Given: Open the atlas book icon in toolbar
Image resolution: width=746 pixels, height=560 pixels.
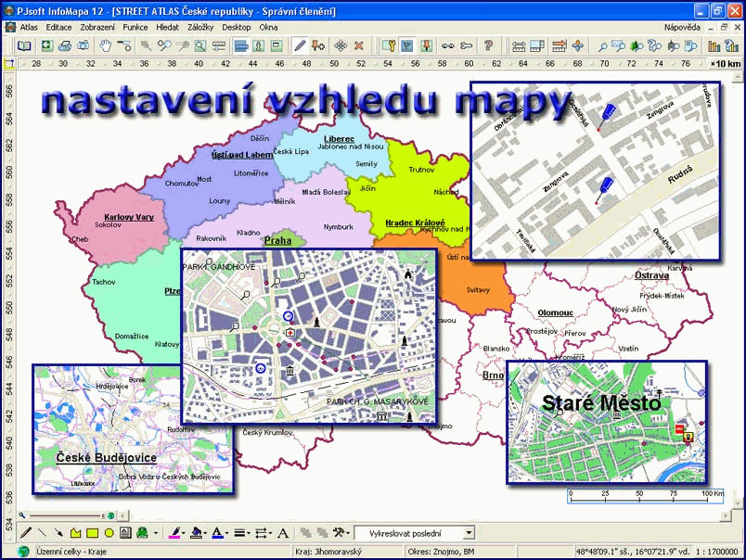Looking at the screenshot, I should (24, 46).
